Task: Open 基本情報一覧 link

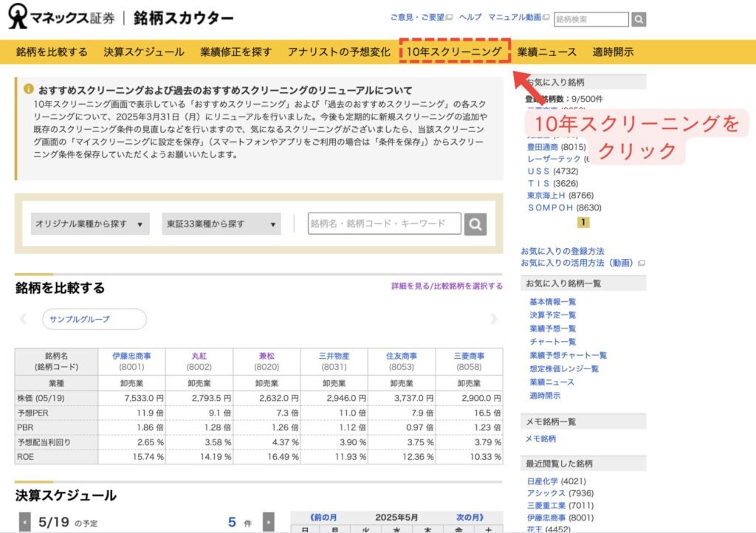Action: pos(552,302)
